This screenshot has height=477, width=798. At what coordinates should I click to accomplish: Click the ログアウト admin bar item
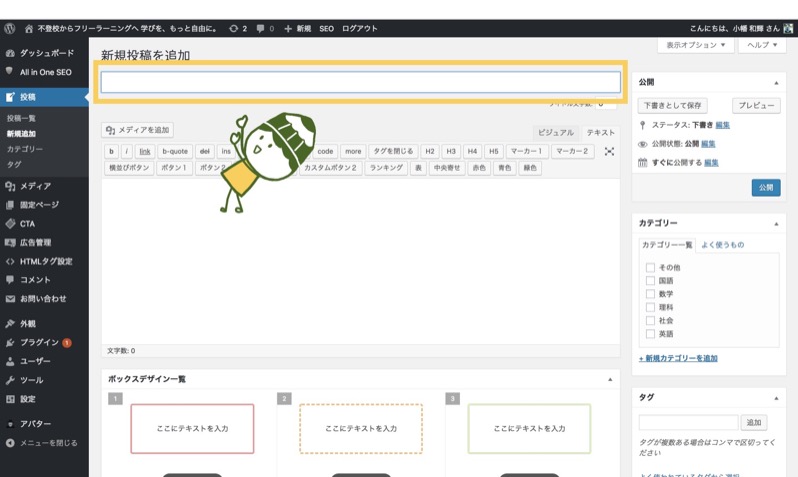pos(359,29)
